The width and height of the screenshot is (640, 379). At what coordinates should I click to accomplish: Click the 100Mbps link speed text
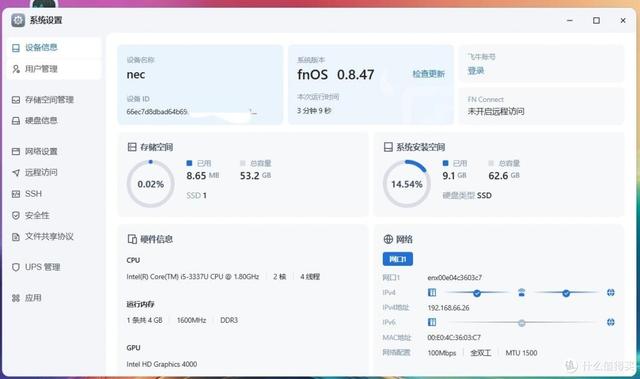[442, 353]
